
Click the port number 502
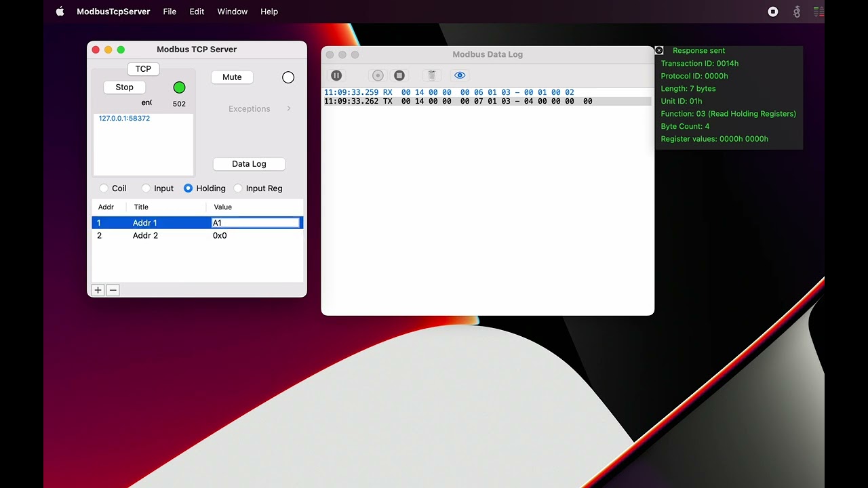179,104
